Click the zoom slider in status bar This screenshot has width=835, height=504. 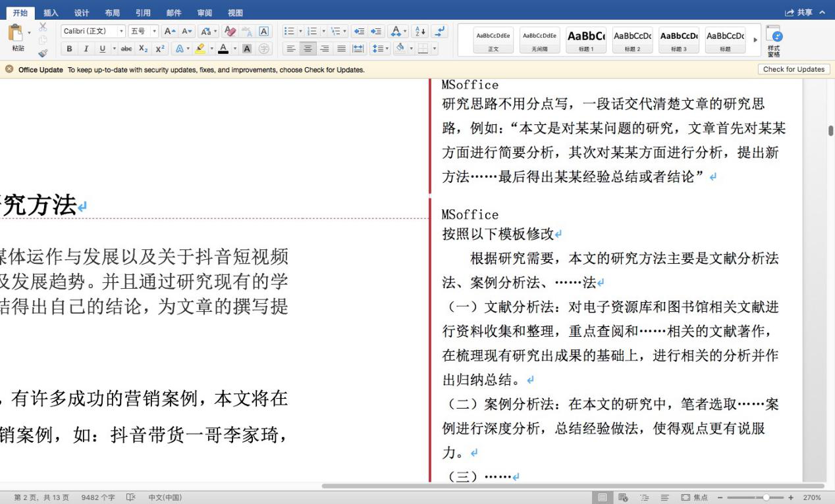coord(756,497)
